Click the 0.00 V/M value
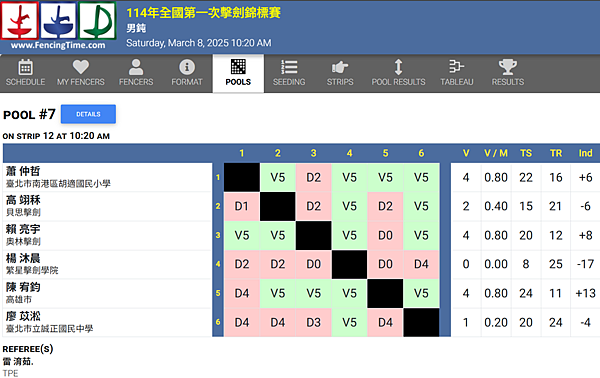 496,264
